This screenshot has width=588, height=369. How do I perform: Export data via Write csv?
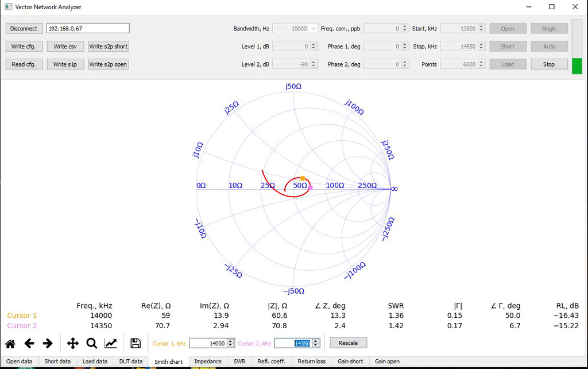(65, 47)
